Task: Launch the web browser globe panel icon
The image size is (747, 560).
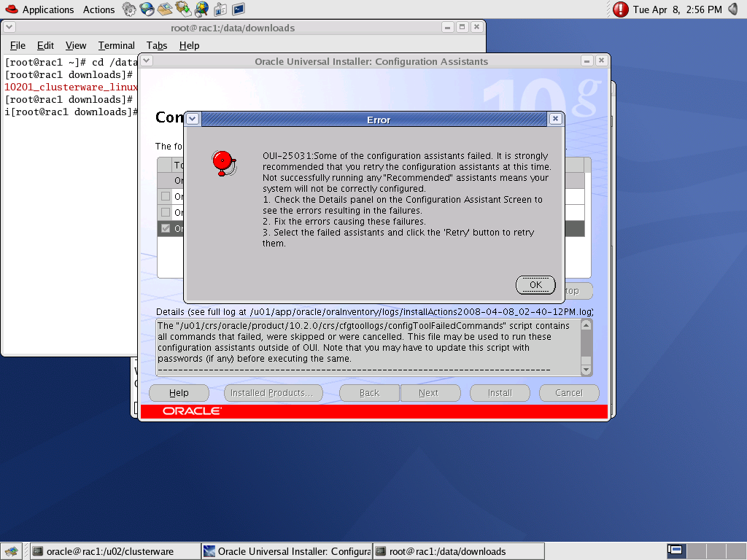Action: point(147,9)
